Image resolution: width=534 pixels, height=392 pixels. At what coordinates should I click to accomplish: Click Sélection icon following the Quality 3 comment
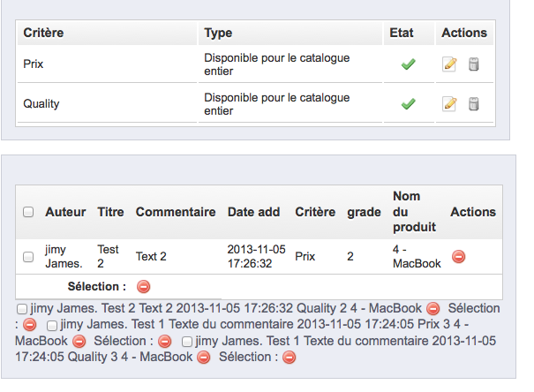click(x=289, y=358)
